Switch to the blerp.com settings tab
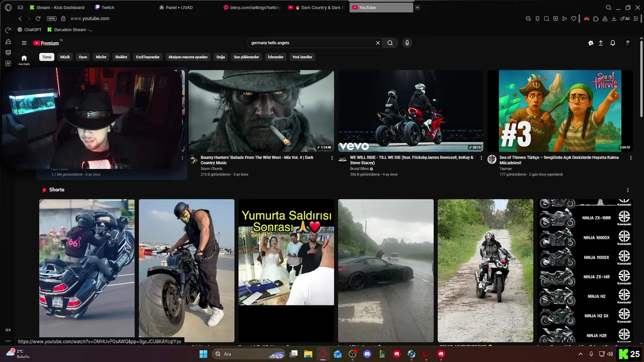This screenshot has width=644, height=362. pos(252,8)
